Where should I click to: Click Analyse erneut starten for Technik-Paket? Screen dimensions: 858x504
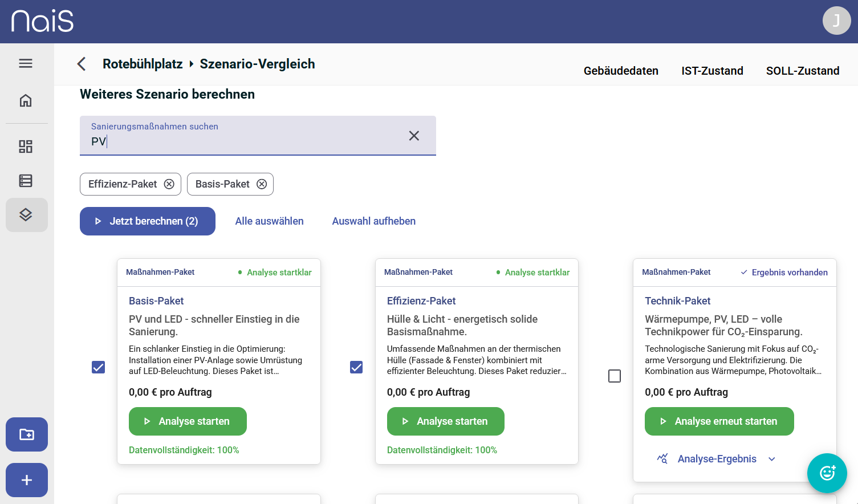719,421
